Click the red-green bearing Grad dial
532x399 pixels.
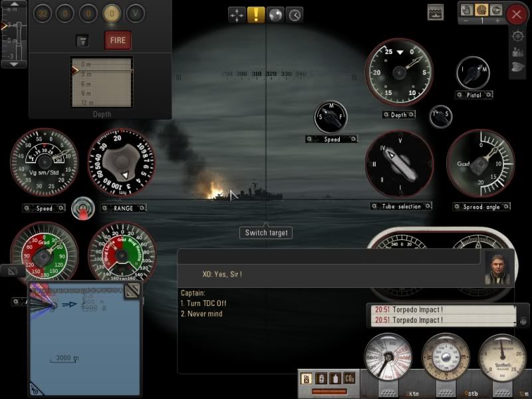[44, 255]
